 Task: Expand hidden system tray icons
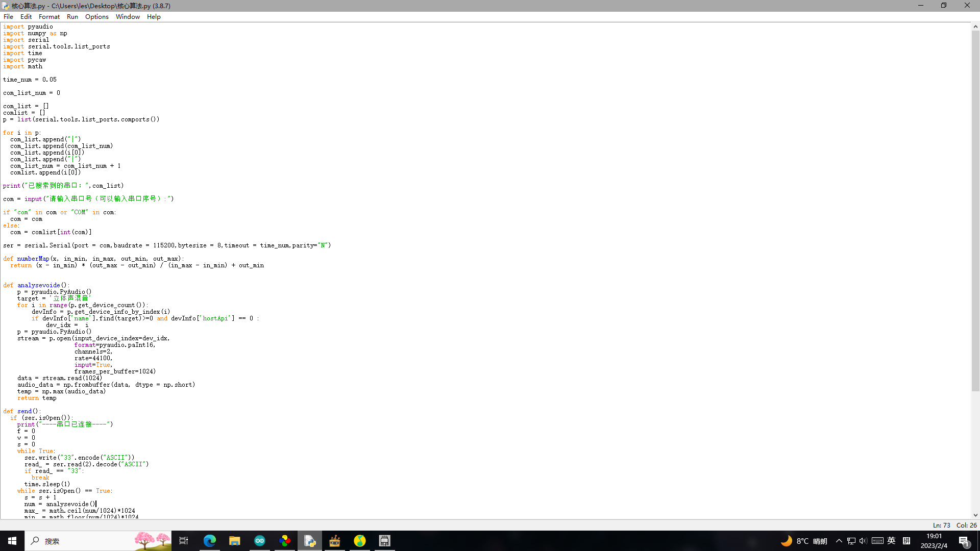coord(839,541)
